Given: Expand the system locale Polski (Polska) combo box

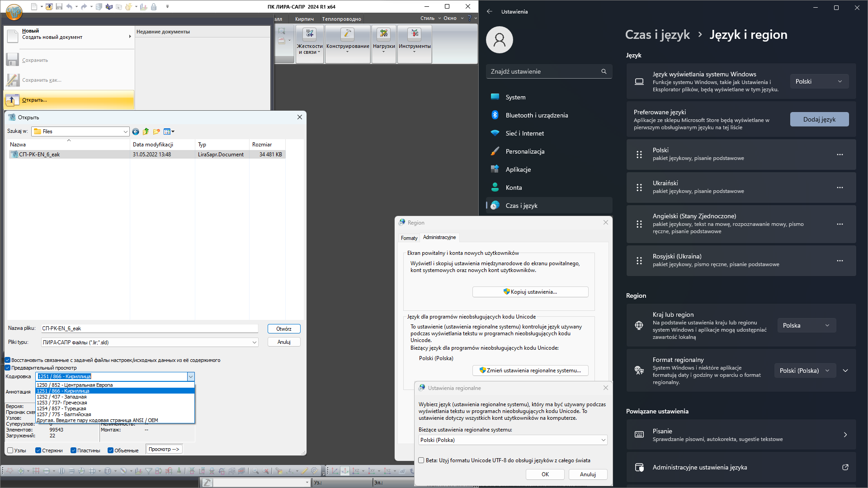Looking at the screenshot, I should point(513,440).
